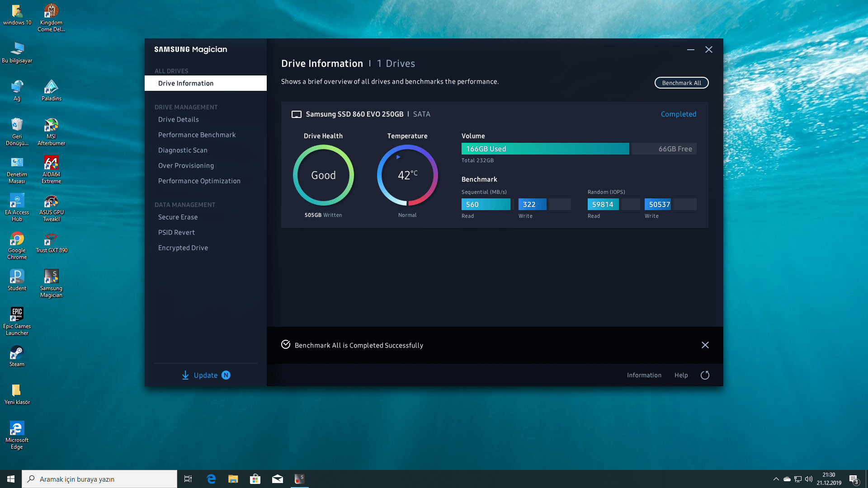The height and width of the screenshot is (488, 868).
Task: Click the Windows search box
Action: (99, 479)
